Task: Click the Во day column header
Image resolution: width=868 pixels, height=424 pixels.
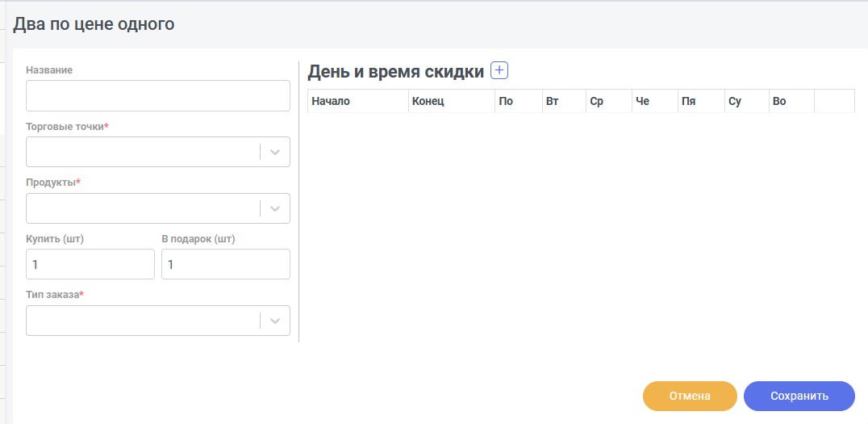Action: coord(791,102)
